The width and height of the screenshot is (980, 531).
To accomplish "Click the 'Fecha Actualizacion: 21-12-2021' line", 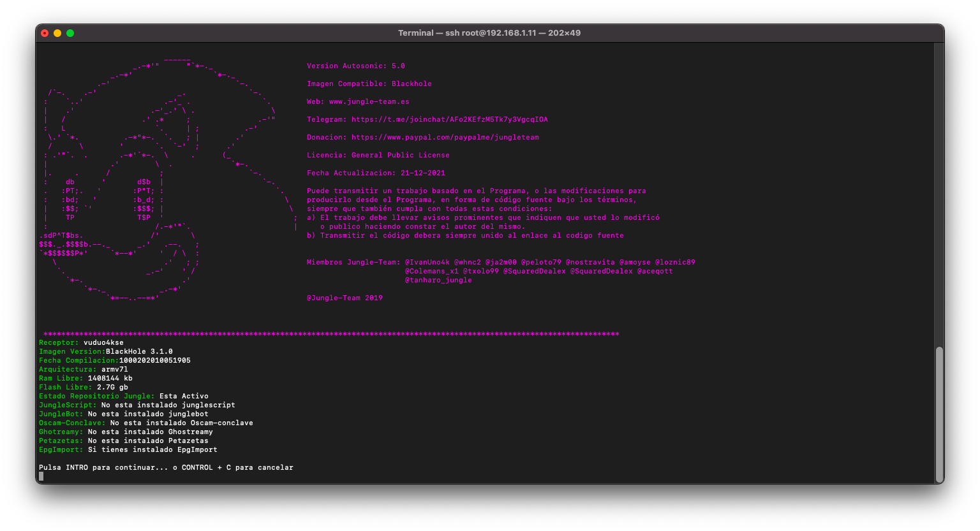I will point(376,173).
